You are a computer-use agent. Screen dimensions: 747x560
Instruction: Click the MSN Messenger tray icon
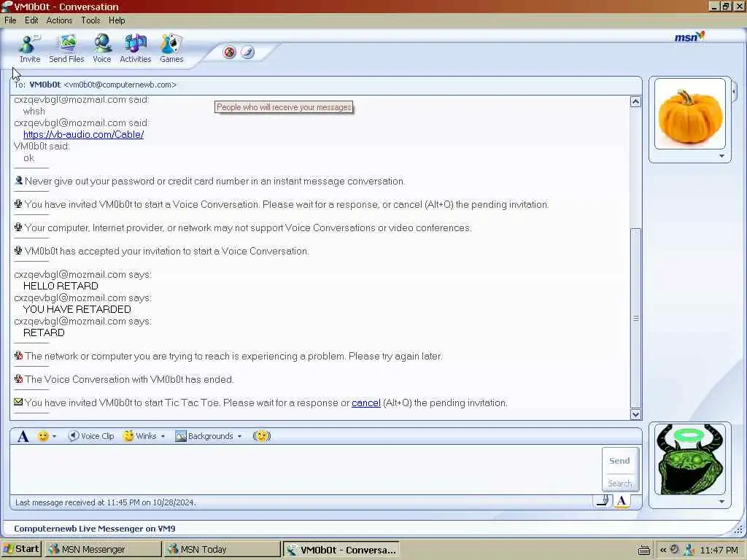pos(689,550)
